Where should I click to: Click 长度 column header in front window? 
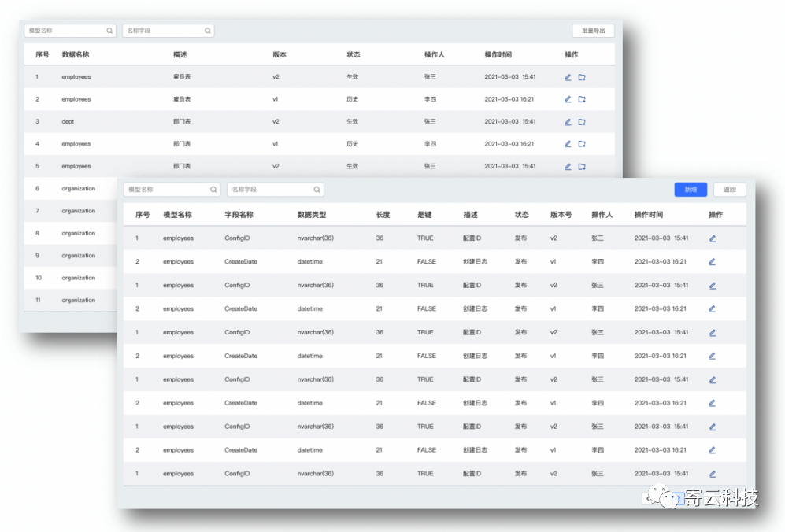click(x=383, y=215)
